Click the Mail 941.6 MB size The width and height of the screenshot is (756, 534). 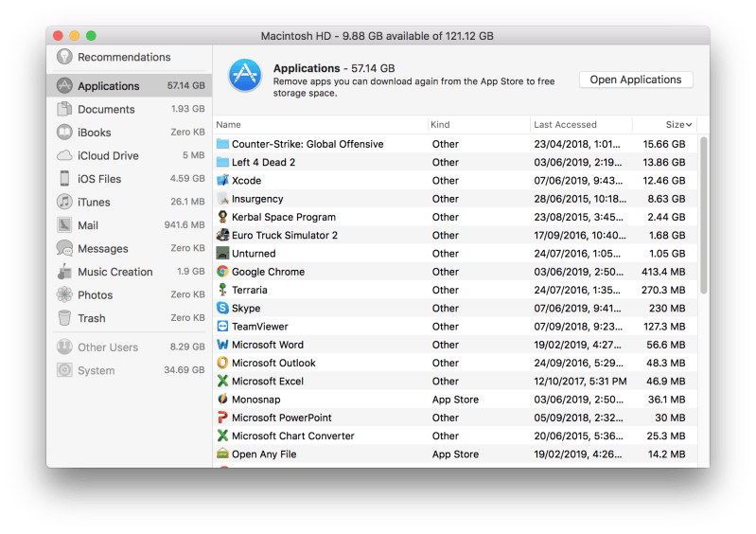185,224
